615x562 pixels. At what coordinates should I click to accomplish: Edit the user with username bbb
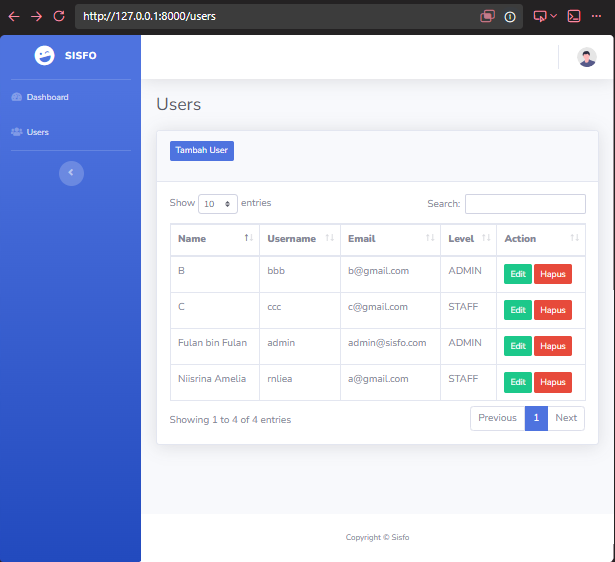(518, 274)
